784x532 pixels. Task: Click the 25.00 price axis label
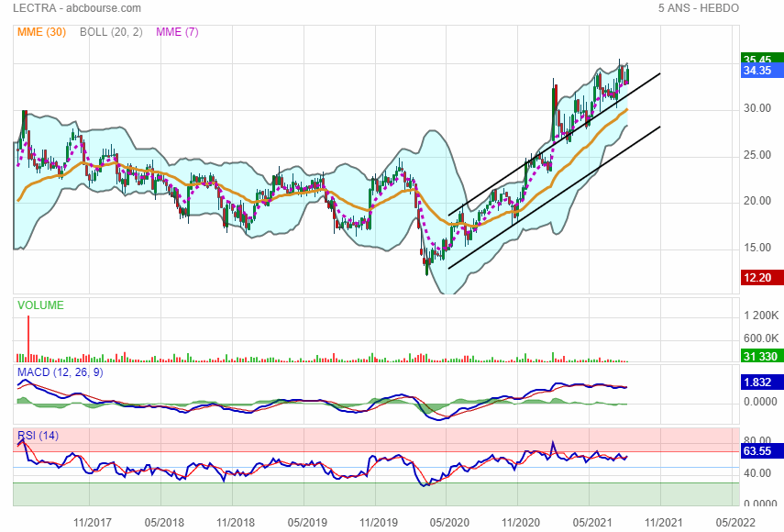(x=757, y=155)
